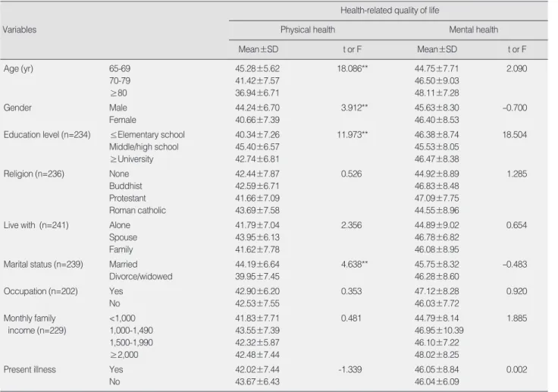Select the value '0.526'
The width and height of the screenshot is (558, 392).
[351, 174]
